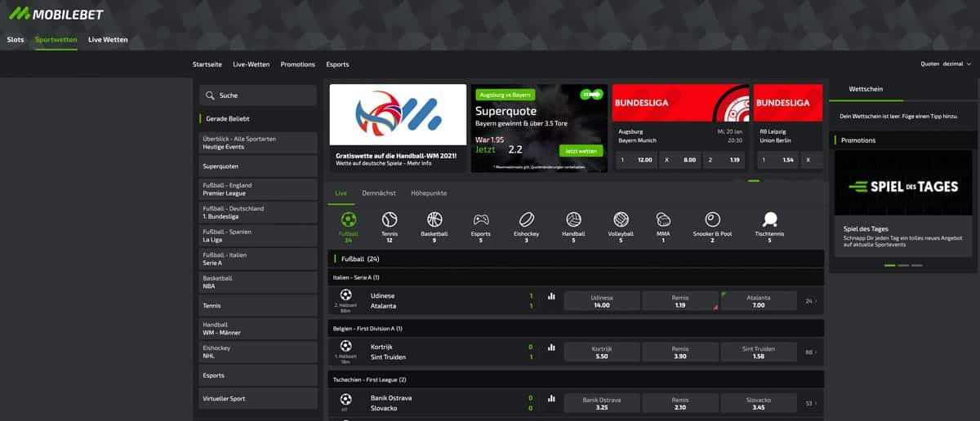
Task: Open the Live Wetten tab
Action: point(108,39)
